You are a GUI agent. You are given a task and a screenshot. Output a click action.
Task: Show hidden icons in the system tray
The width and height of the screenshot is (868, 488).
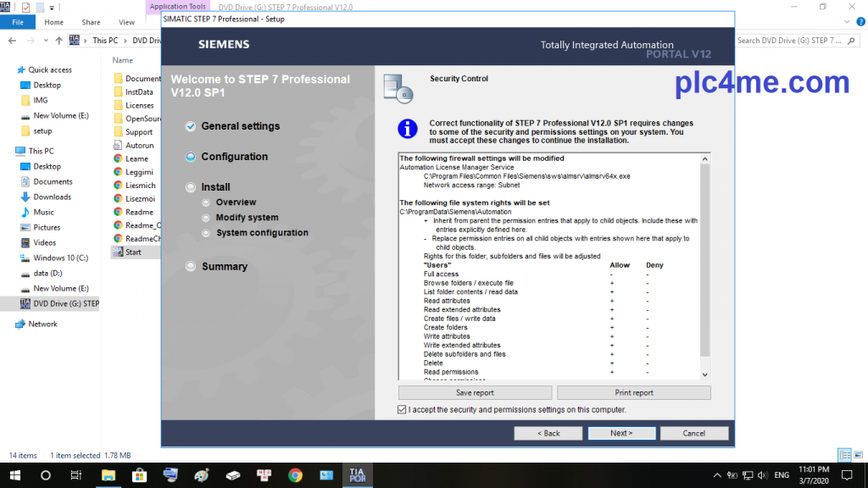tap(720, 475)
